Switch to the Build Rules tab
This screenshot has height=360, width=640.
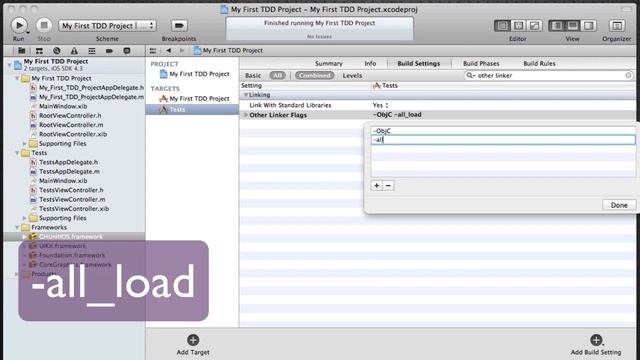[x=539, y=63]
